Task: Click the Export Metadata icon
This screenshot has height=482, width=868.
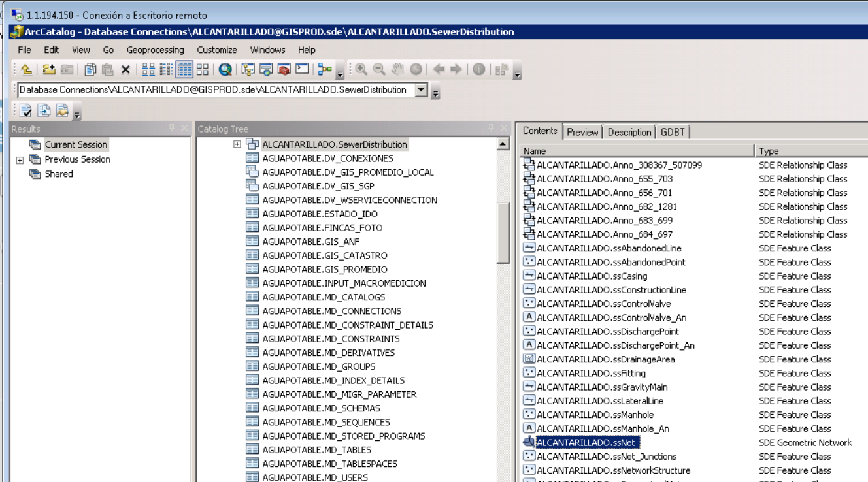Action: click(44, 110)
